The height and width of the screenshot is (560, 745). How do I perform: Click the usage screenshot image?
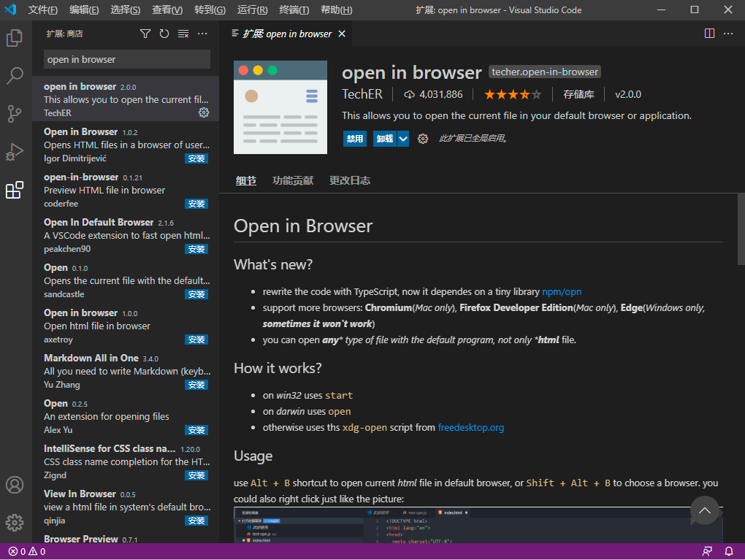478,526
